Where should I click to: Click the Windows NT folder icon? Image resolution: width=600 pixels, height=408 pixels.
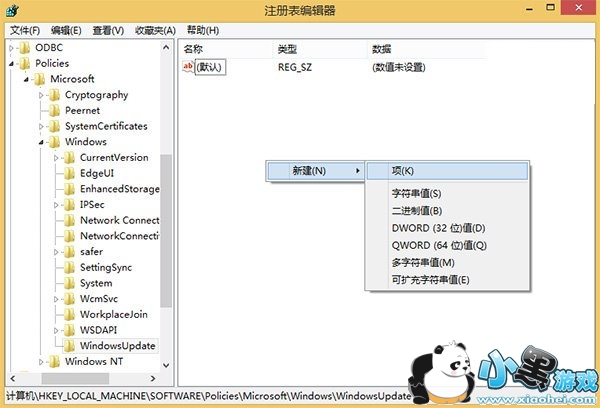[x=55, y=362]
